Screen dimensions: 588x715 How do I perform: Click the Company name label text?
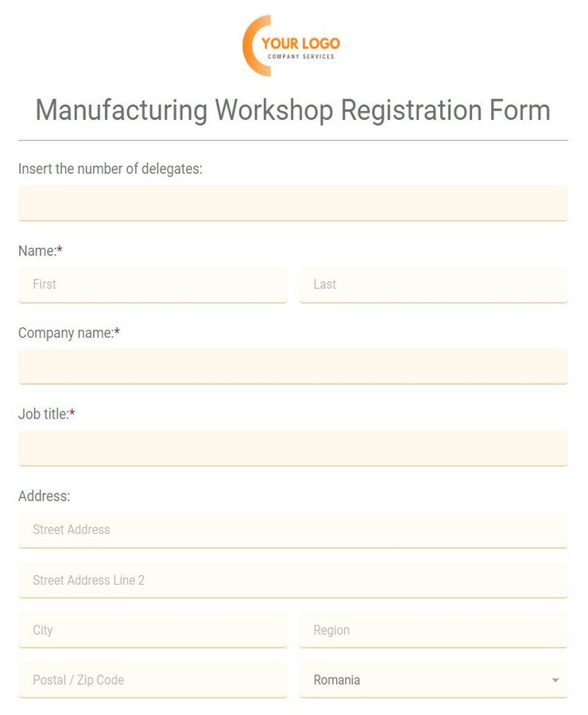[x=64, y=333]
